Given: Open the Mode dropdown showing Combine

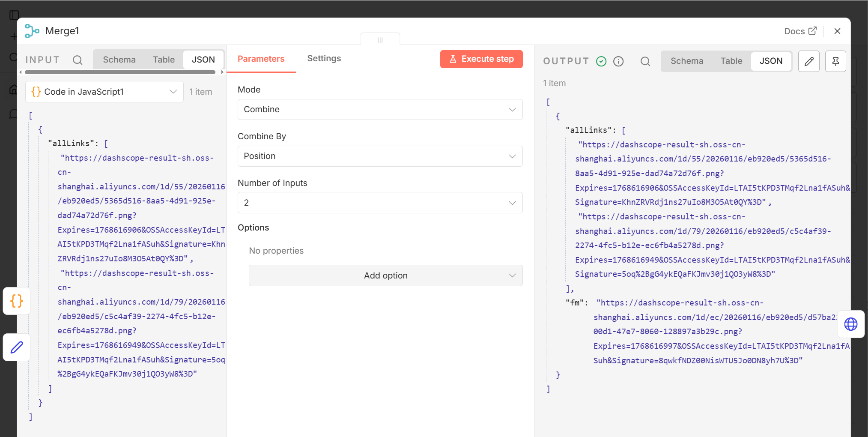Looking at the screenshot, I should pyautogui.click(x=380, y=109).
